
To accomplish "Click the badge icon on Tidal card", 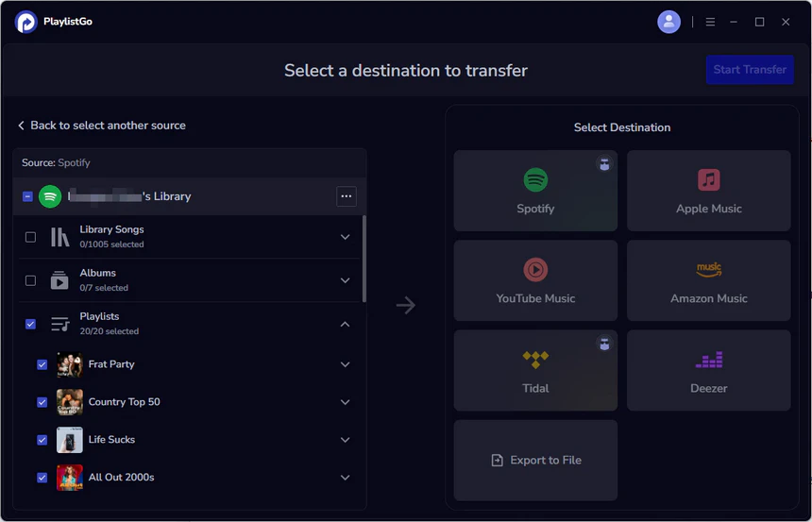I will (x=604, y=344).
